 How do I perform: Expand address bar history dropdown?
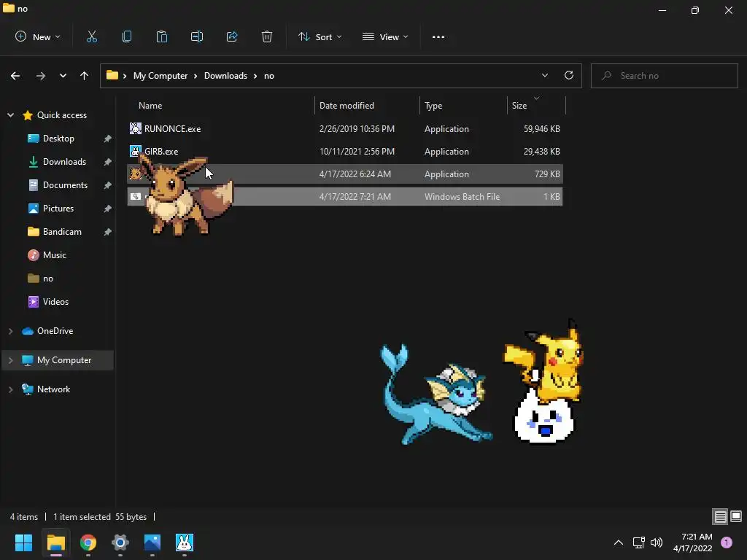pyautogui.click(x=544, y=75)
